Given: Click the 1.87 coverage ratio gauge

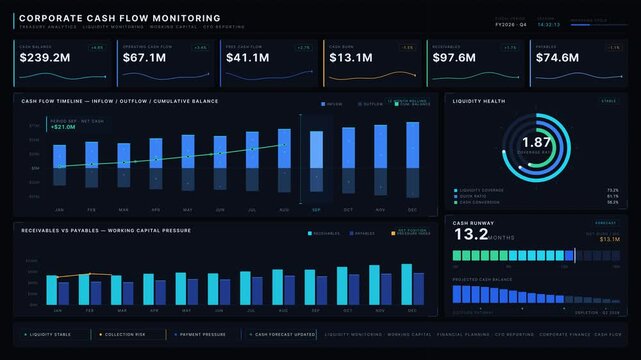Looking at the screenshot, I should [x=536, y=148].
